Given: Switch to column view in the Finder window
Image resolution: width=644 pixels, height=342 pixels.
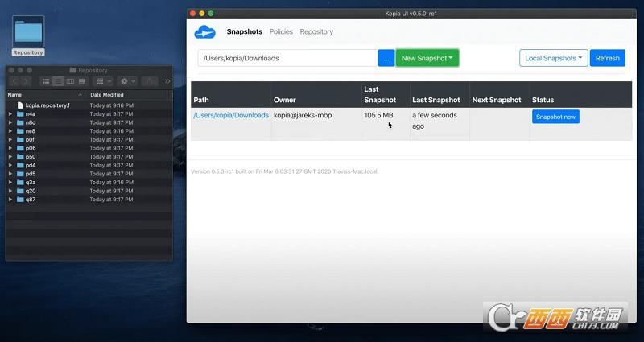Looking at the screenshot, I should [x=70, y=81].
